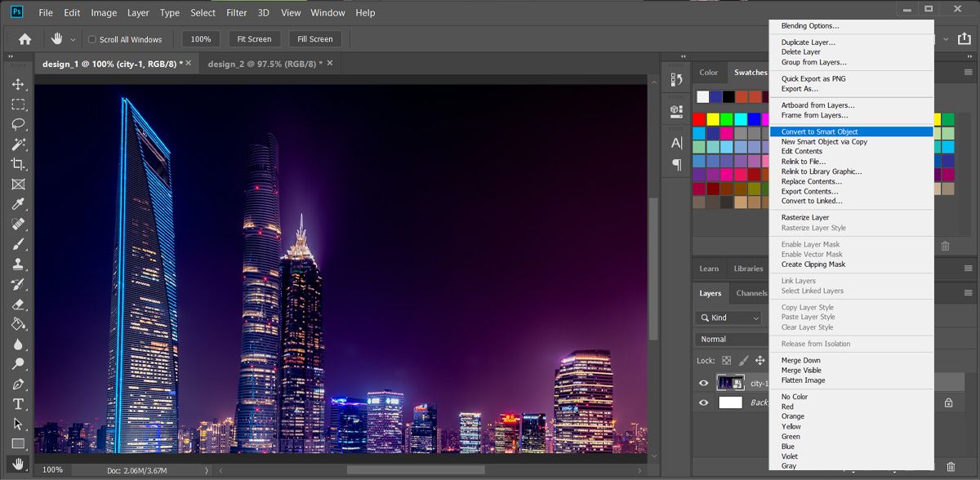Select the Brush tool
The height and width of the screenshot is (480, 980).
tap(18, 244)
